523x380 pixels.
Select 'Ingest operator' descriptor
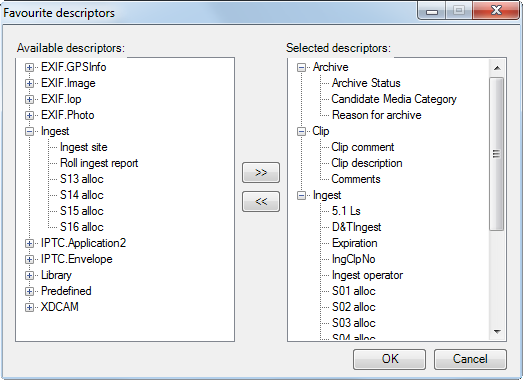coord(367,275)
